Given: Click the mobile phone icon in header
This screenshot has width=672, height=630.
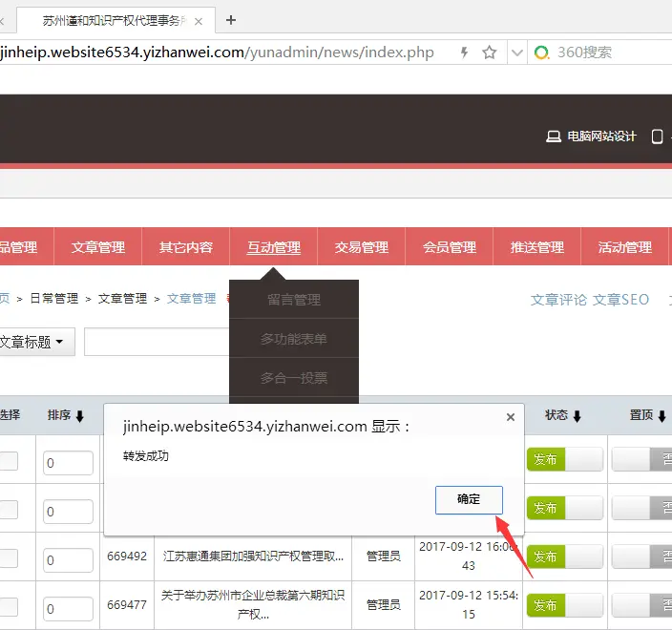Looking at the screenshot, I should tap(657, 136).
